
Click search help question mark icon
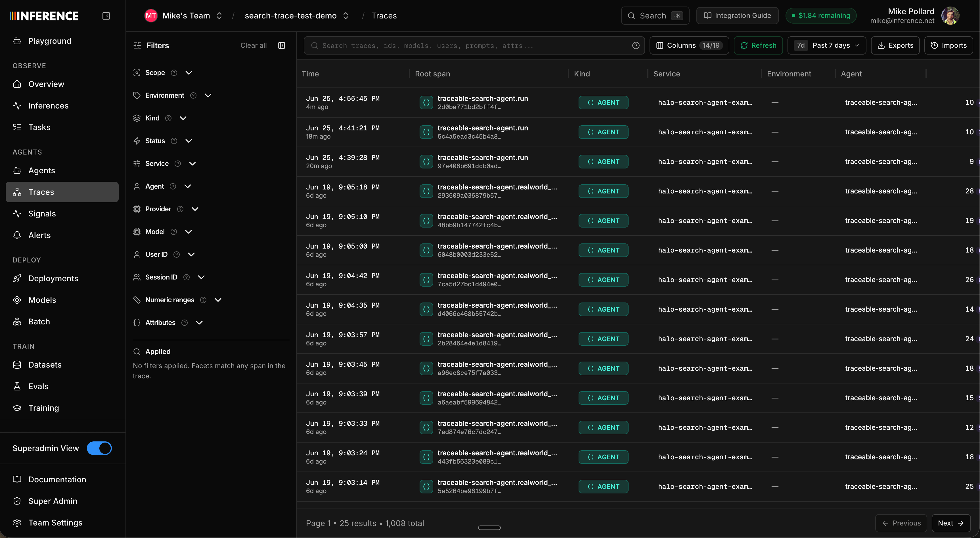click(636, 46)
